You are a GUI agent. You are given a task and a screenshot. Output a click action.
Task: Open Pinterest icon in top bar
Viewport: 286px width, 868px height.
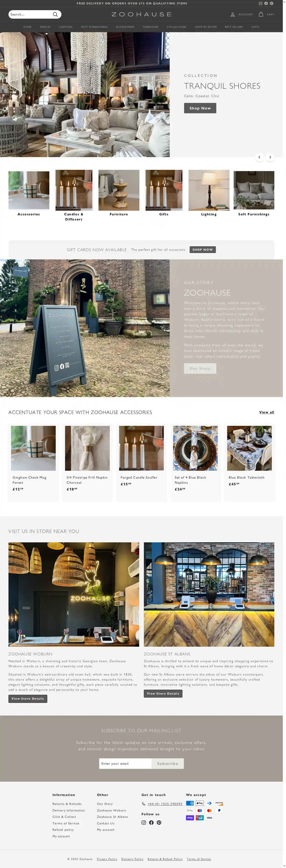[271, 3]
